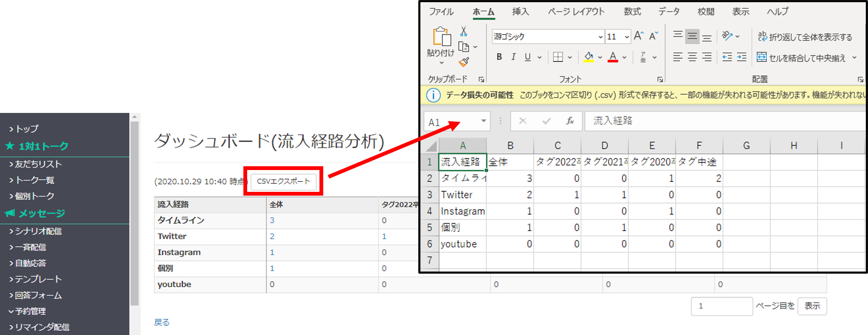Apply the yellow fill color
Image resolution: width=868 pixels, height=335 pixels.
(588, 57)
